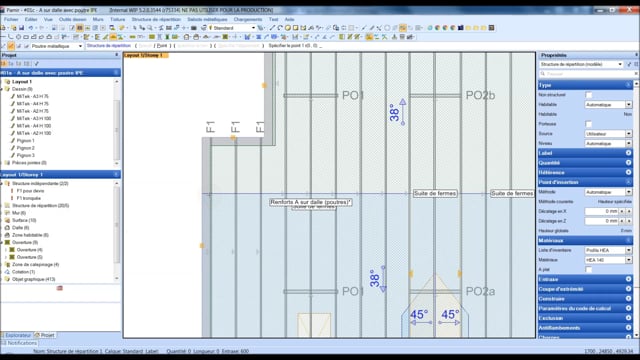Click the Undo arrow icon

tap(31, 28)
